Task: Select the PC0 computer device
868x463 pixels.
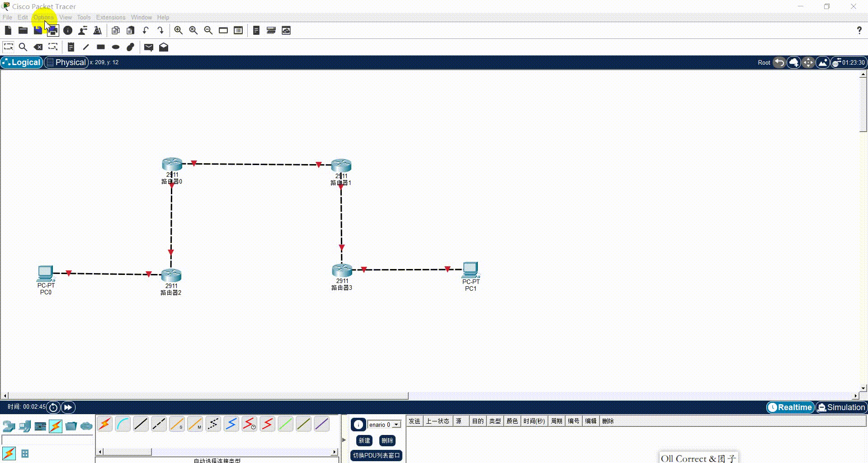Action: click(x=46, y=273)
